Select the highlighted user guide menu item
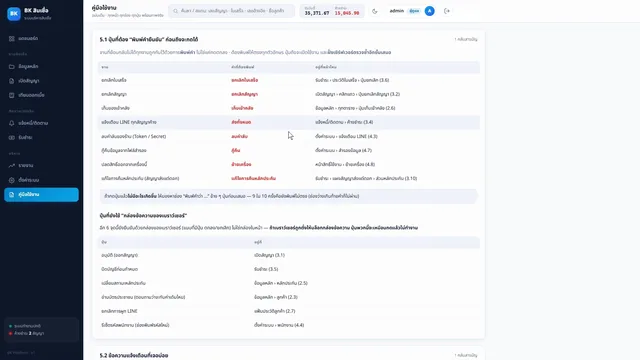Image resolution: width=640 pixels, height=360 pixels. [41, 195]
